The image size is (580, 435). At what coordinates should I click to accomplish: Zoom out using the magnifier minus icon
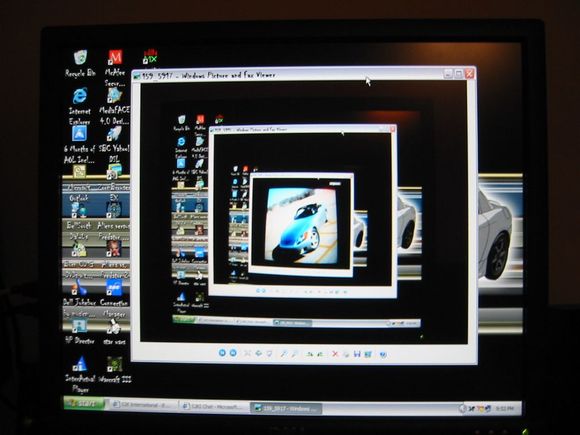click(294, 354)
